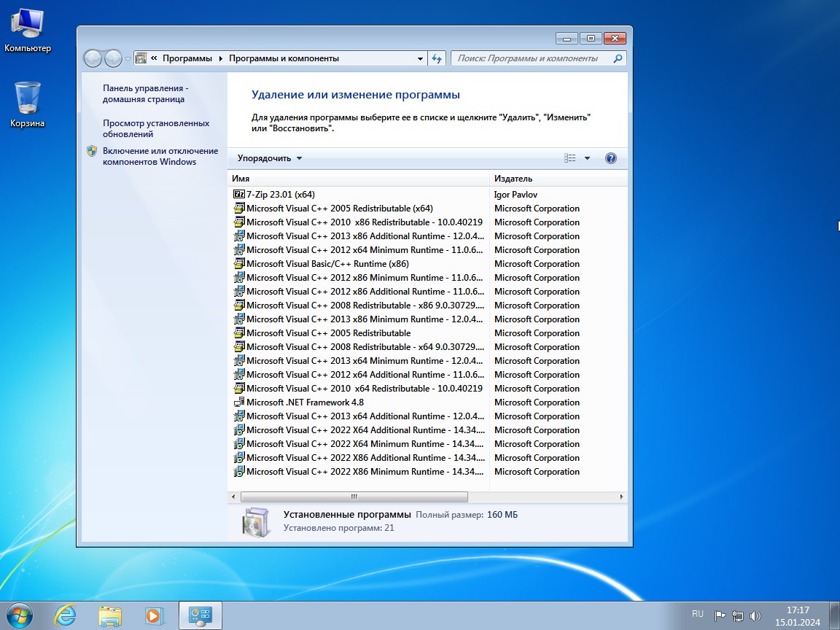The image size is (840, 630).
Task: Click the Action Center flag icon
Action: click(x=720, y=616)
